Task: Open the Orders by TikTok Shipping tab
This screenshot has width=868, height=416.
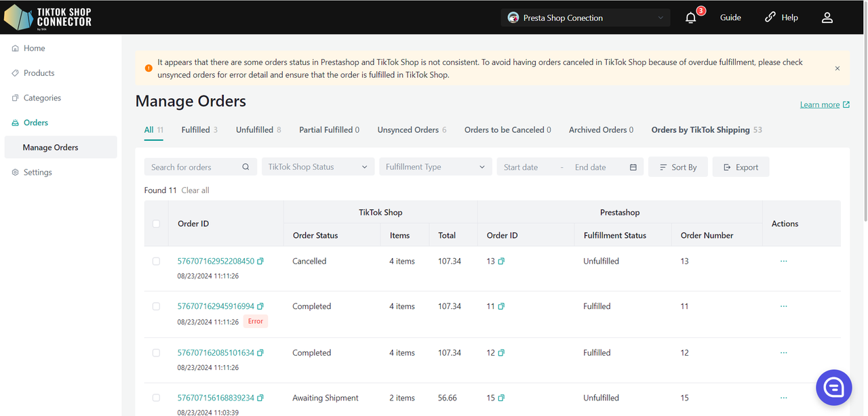Action: click(x=707, y=129)
